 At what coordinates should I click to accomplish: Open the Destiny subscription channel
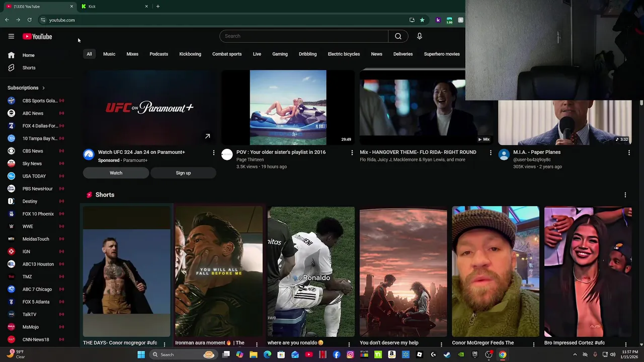click(x=36, y=201)
